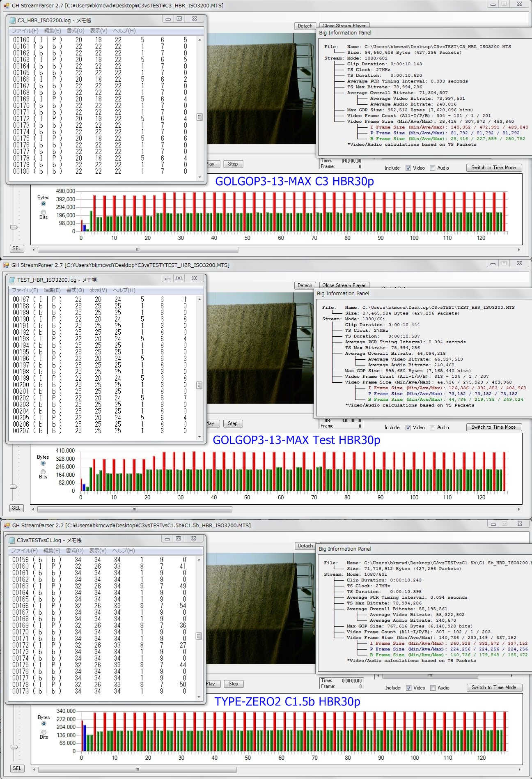Click the Notepad icon of TEST_HBR_ISO3200.log window

pos(12,280)
